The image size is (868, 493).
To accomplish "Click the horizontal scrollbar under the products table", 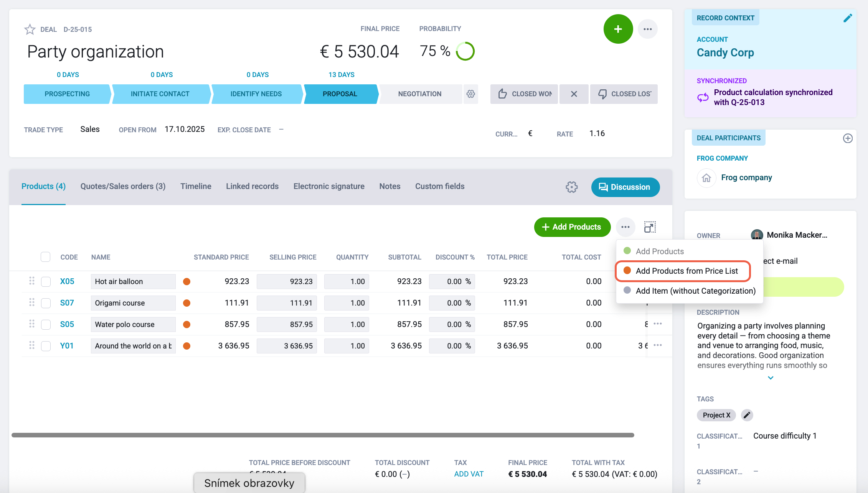I will pyautogui.click(x=323, y=435).
